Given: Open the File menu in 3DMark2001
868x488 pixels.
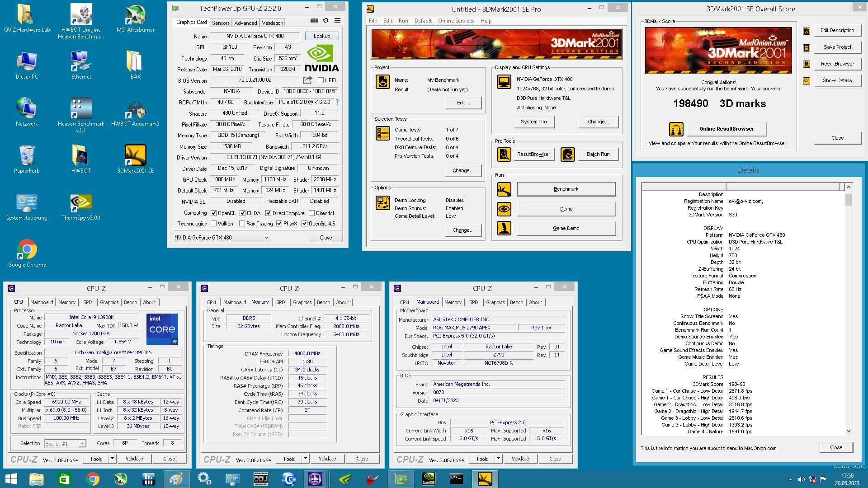Looking at the screenshot, I should pos(373,21).
